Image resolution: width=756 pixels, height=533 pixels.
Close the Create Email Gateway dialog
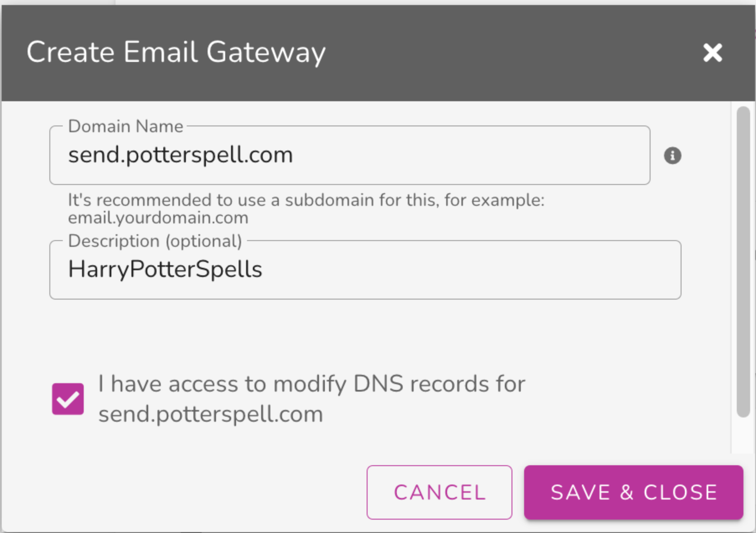coord(712,53)
